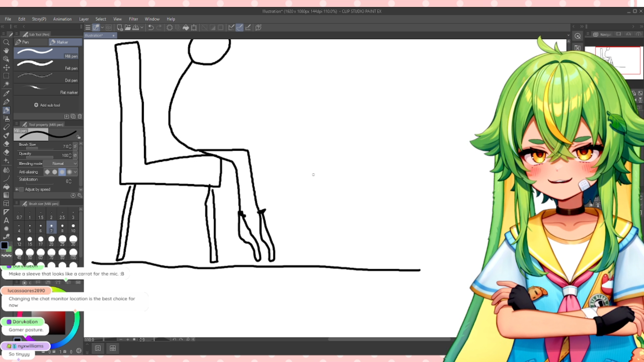Screen dimensions: 644x362
Task: Select the Eyedropper tool
Action: click(x=6, y=93)
